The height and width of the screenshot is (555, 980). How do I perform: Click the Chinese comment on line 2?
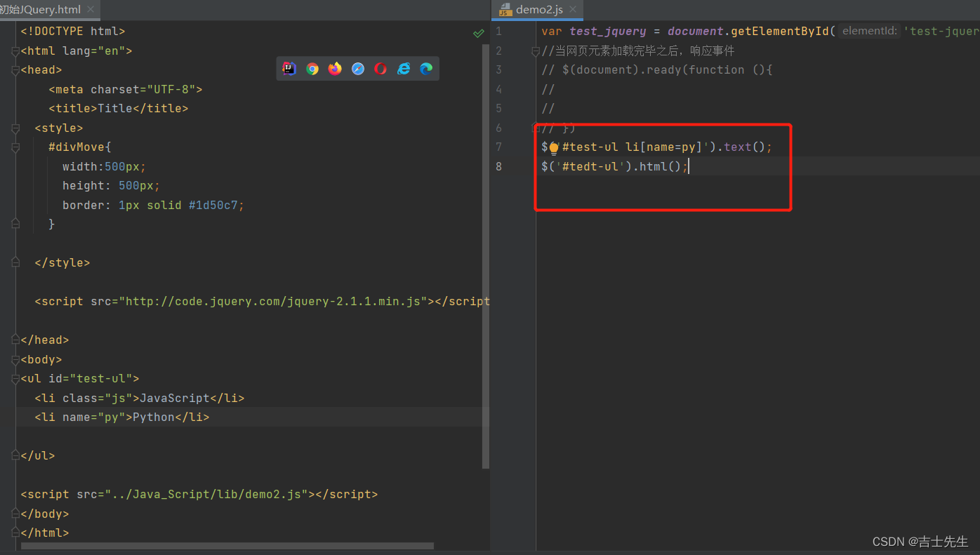638,51
